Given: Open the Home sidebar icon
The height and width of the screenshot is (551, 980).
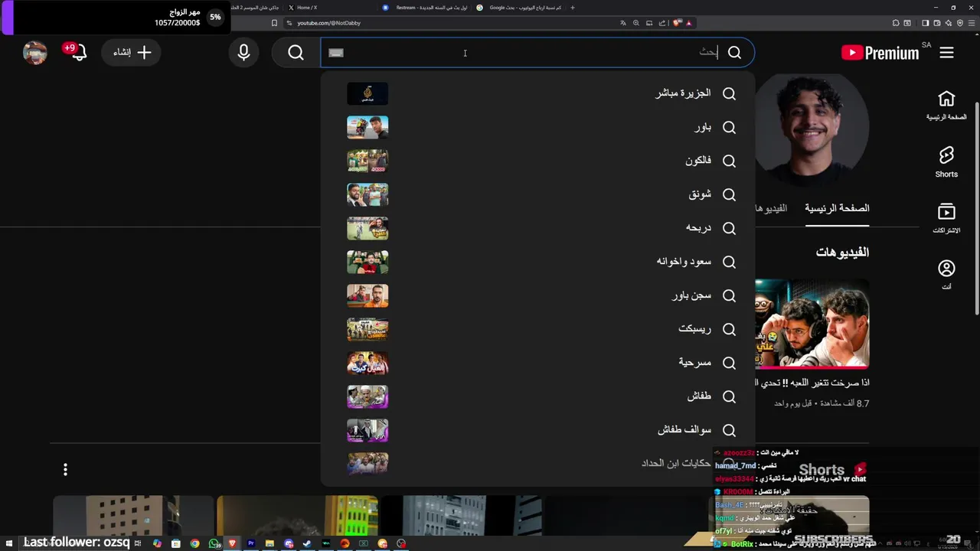Looking at the screenshot, I should click(946, 105).
